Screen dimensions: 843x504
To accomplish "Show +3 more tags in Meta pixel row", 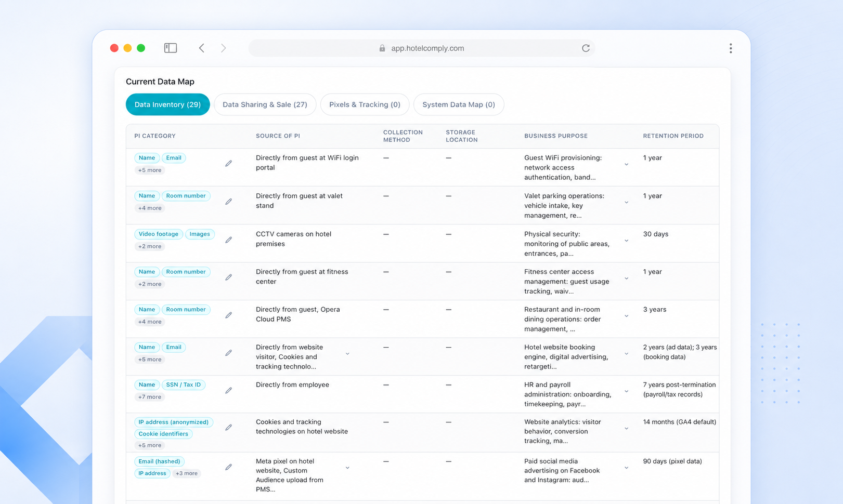I will coord(186,473).
